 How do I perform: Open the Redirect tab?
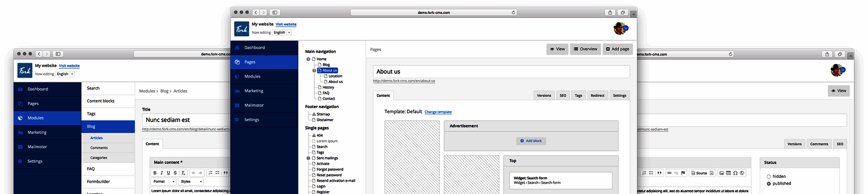tap(597, 96)
